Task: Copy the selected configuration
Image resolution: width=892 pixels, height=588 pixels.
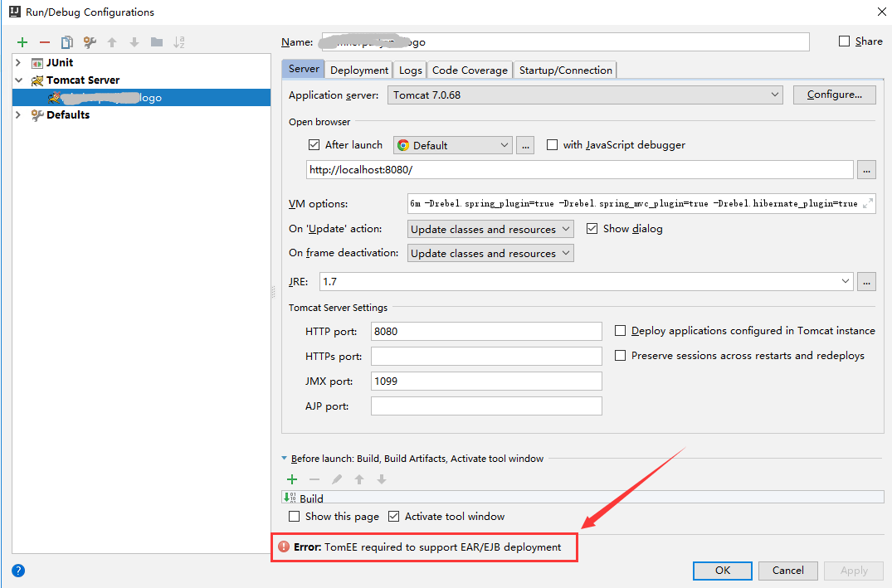Action: [66, 41]
